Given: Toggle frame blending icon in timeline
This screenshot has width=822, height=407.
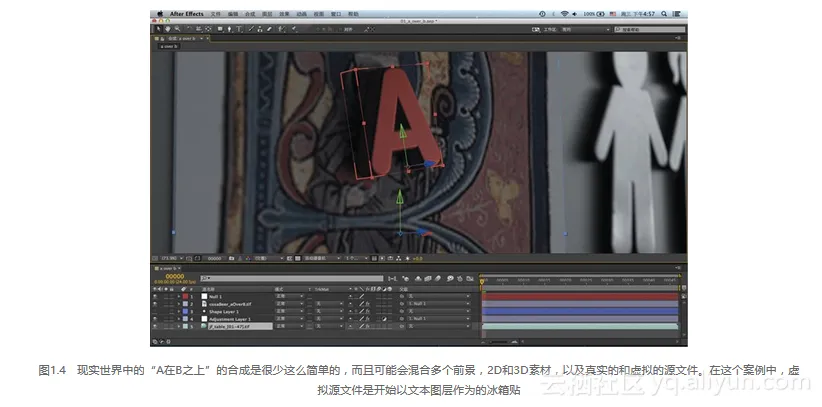Looking at the screenshot, I should coord(428,279).
